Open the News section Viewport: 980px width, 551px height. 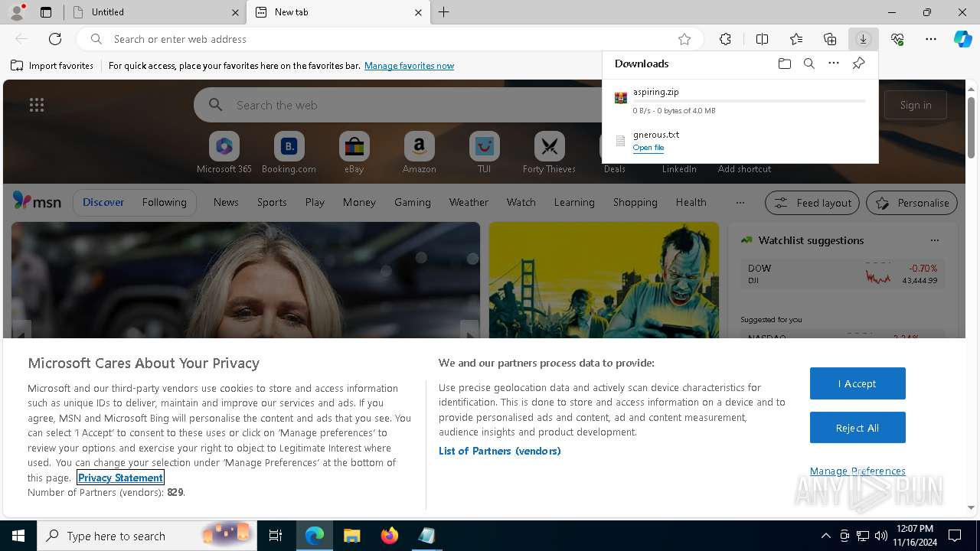pyautogui.click(x=226, y=202)
